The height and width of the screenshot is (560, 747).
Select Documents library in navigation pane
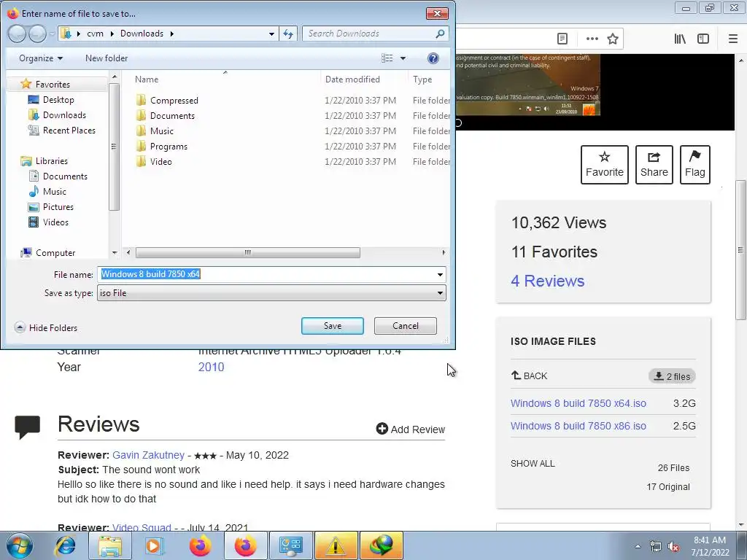65,176
